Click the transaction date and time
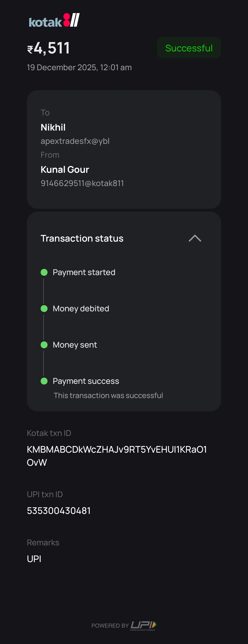The height and width of the screenshot is (644, 248). pyautogui.click(x=79, y=67)
